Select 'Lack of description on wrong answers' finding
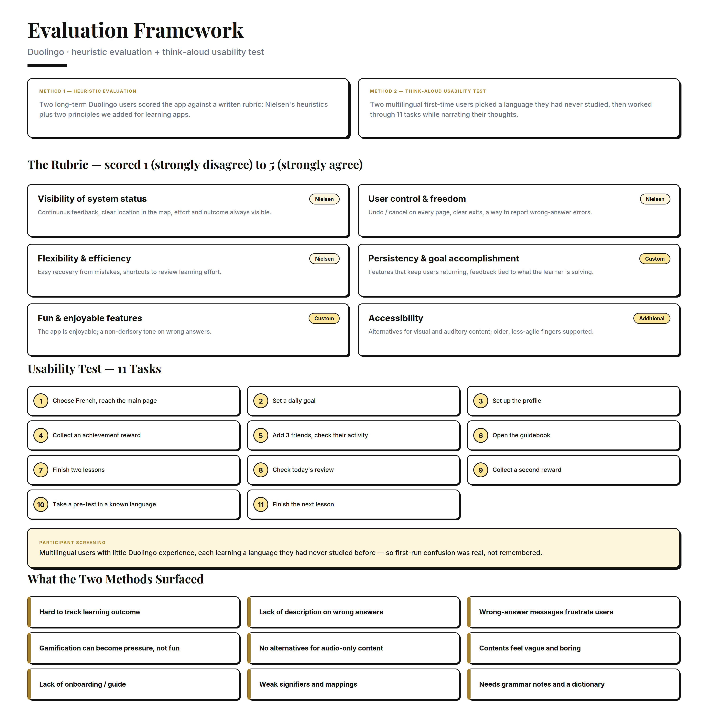707x728 pixels. (x=354, y=612)
